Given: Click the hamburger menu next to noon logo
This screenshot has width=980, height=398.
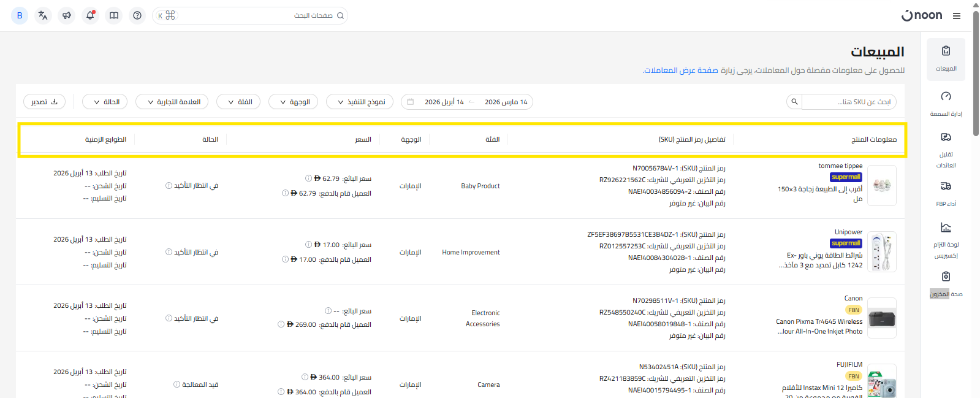Looking at the screenshot, I should pos(957,16).
